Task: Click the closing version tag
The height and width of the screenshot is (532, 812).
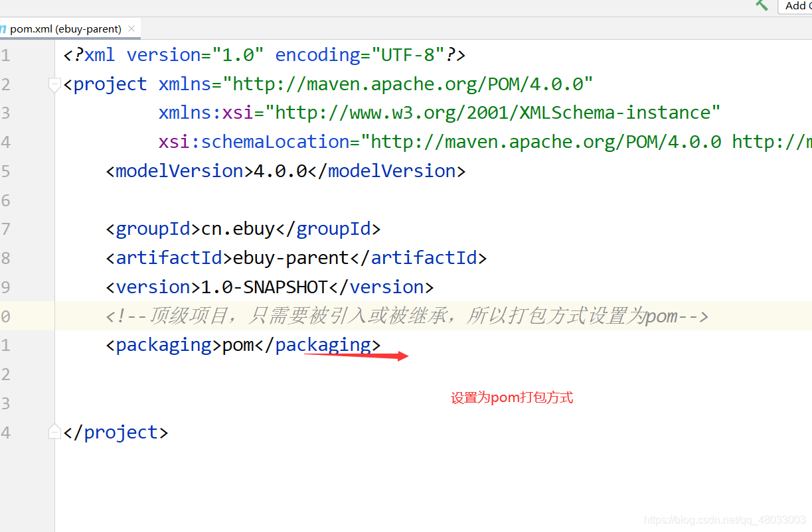Action: [x=381, y=287]
